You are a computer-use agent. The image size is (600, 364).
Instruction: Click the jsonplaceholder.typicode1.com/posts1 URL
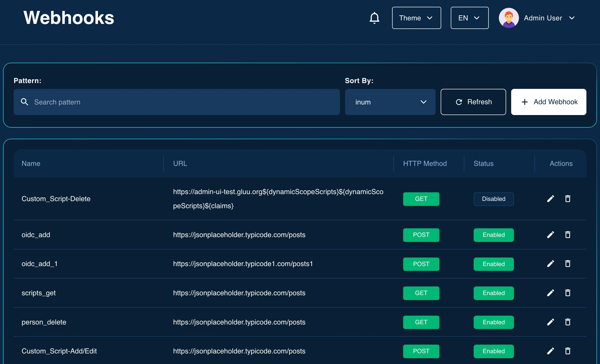[x=243, y=264]
